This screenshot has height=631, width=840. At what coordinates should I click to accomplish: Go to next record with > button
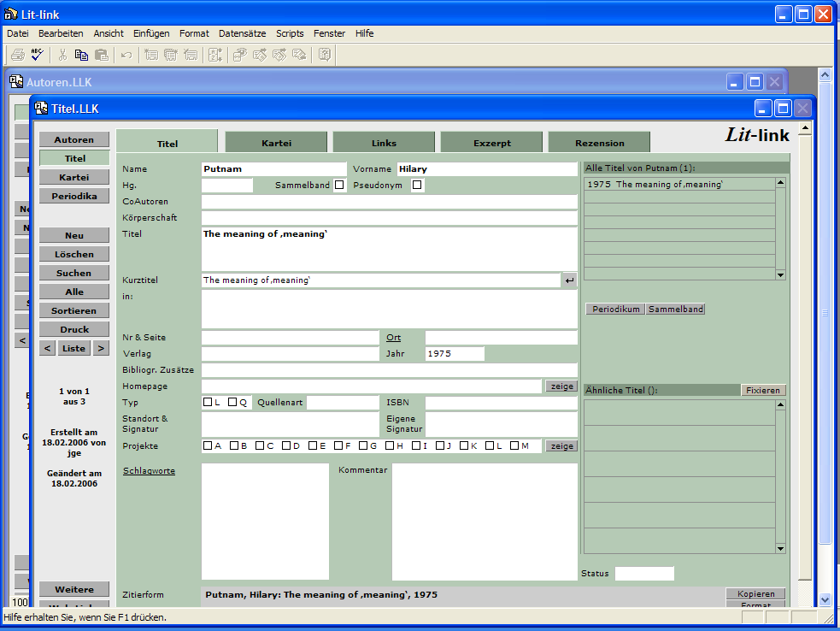click(x=101, y=348)
